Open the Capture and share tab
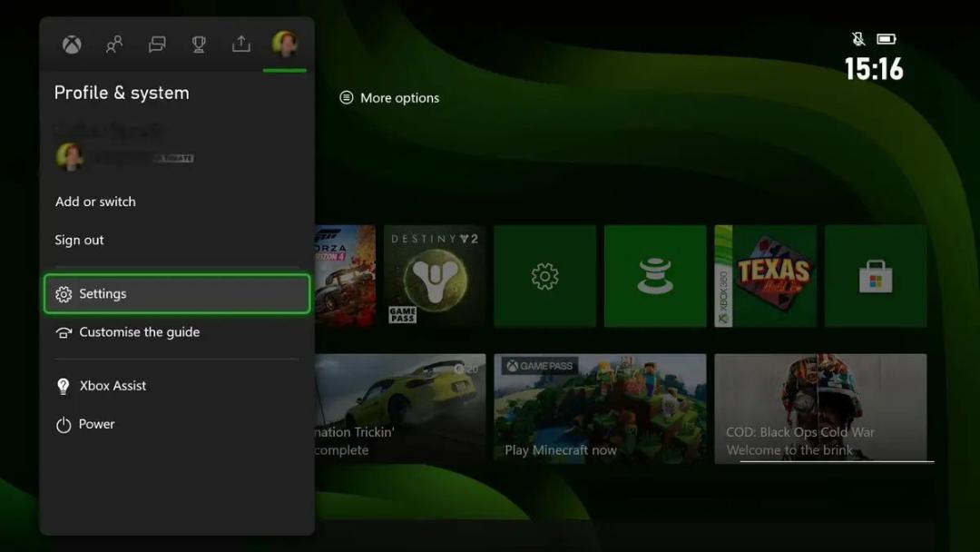 tap(241, 44)
